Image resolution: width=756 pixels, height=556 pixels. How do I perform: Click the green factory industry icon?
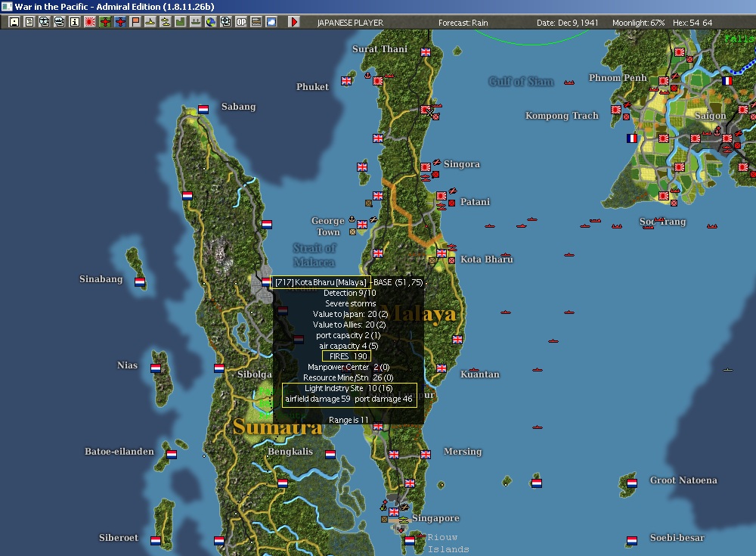[181, 22]
